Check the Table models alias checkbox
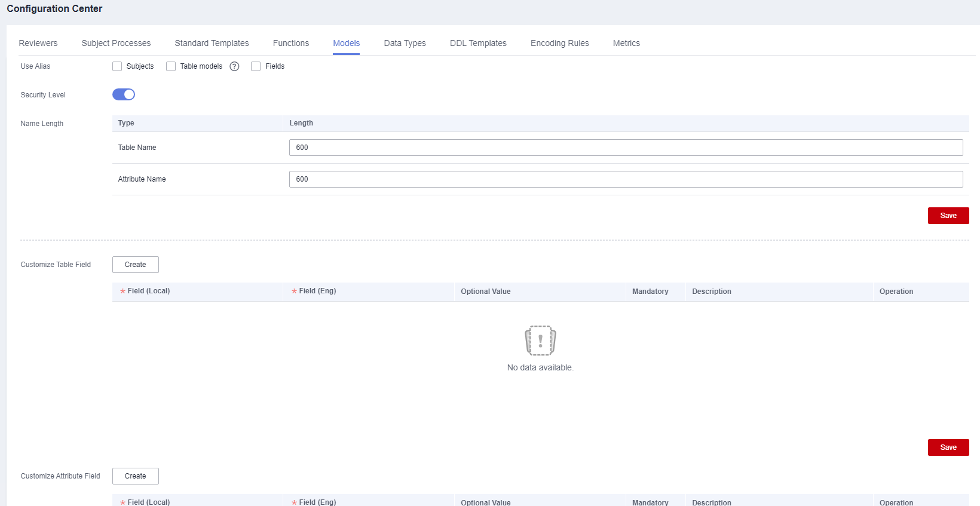The image size is (980, 506). click(x=171, y=66)
